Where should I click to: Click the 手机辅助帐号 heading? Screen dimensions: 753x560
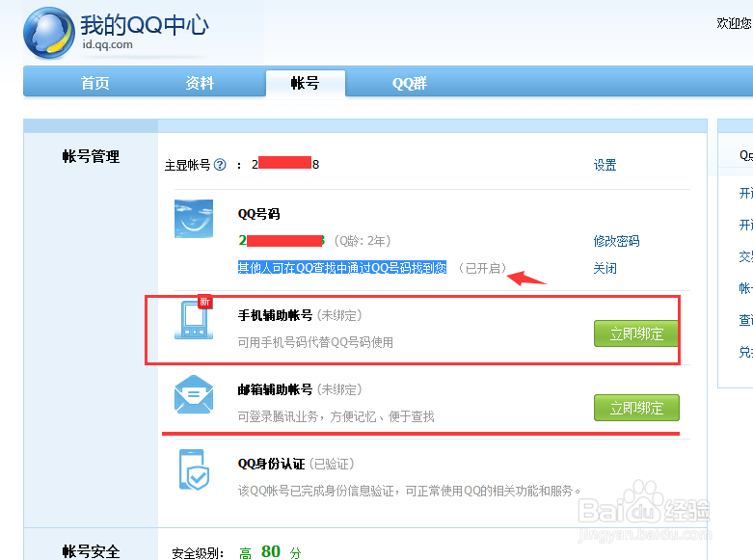tap(275, 315)
